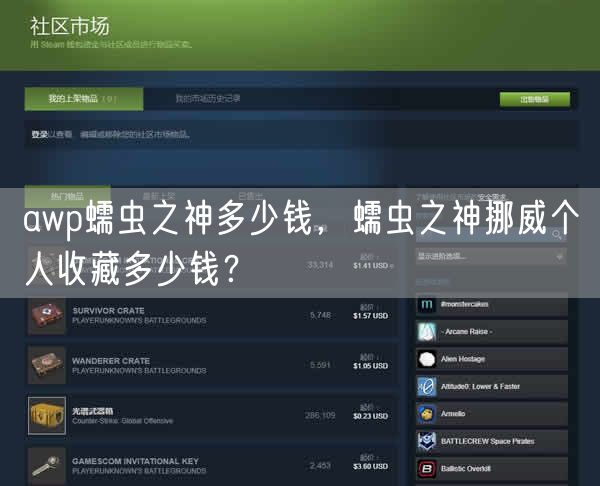Select the 已售出 tab
This screenshot has width=600, height=486.
coord(251,196)
